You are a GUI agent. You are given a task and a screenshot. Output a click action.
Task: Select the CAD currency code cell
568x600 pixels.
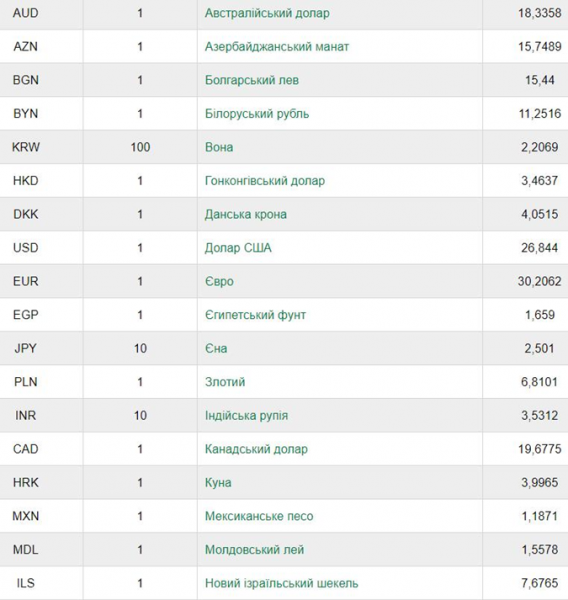click(41, 449)
